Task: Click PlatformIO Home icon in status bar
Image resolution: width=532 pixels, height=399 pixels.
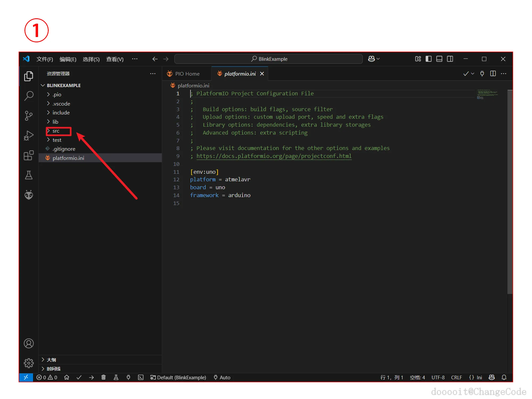Action: 67,377
